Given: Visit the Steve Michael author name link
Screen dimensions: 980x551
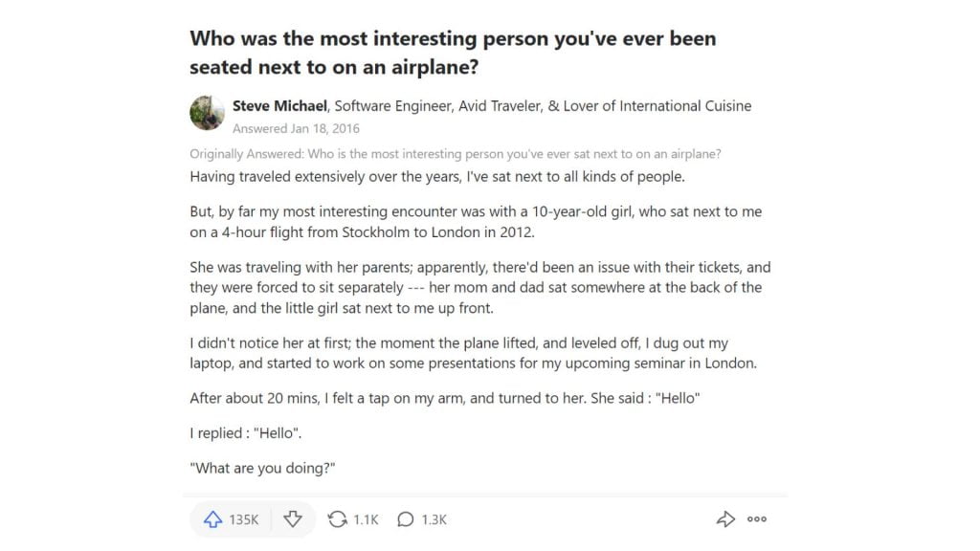Looking at the screenshot, I should (279, 106).
